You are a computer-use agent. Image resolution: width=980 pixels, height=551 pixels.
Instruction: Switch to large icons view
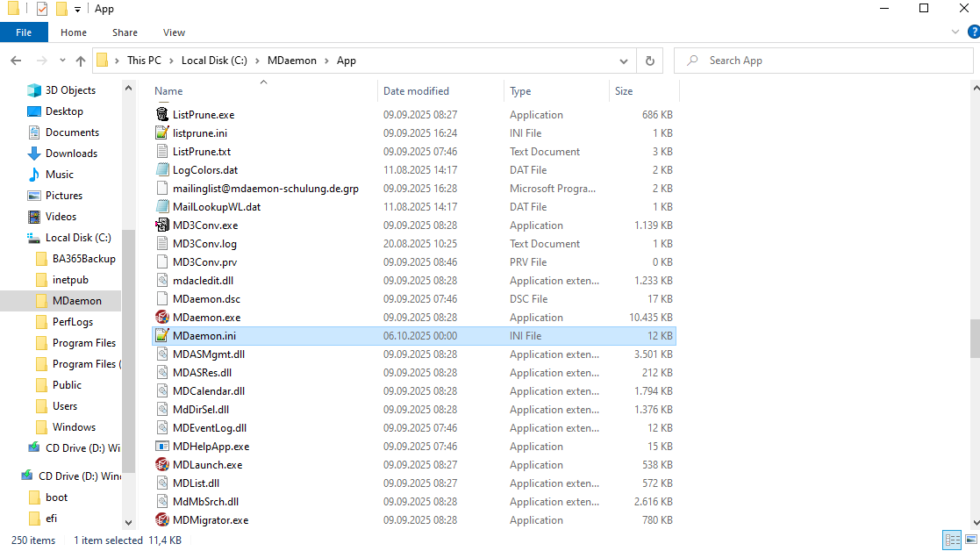(970, 540)
